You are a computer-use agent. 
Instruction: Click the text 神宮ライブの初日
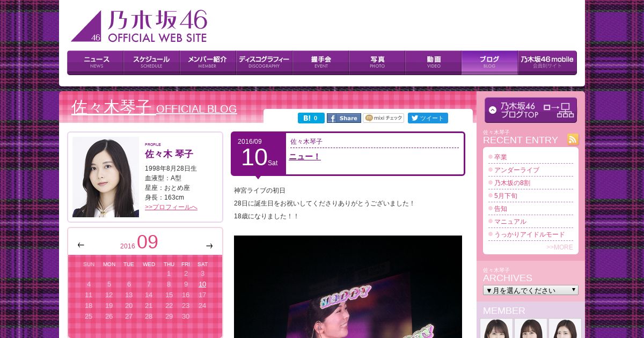tap(260, 190)
